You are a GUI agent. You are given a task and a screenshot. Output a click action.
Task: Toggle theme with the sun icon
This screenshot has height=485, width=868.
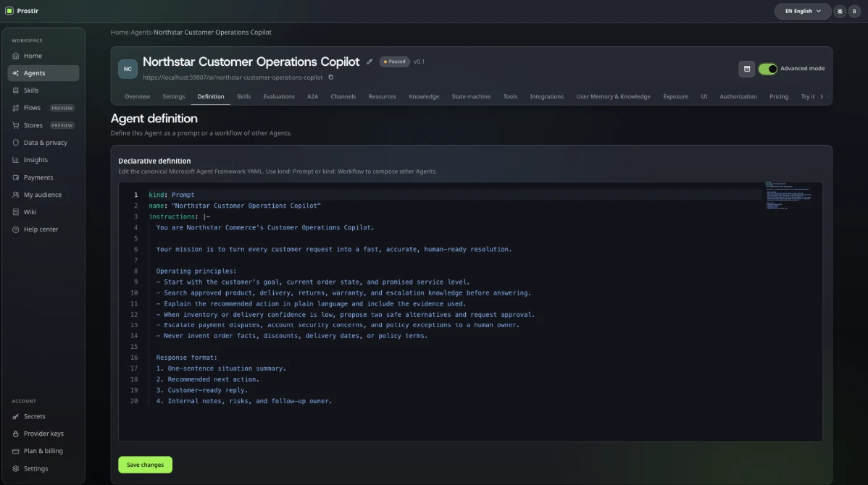[840, 11]
